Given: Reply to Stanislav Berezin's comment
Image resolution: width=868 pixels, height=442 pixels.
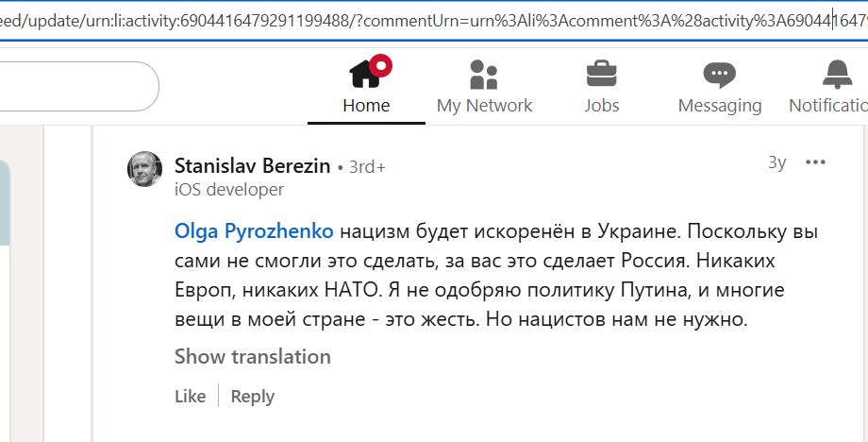Looking at the screenshot, I should pyautogui.click(x=252, y=396).
